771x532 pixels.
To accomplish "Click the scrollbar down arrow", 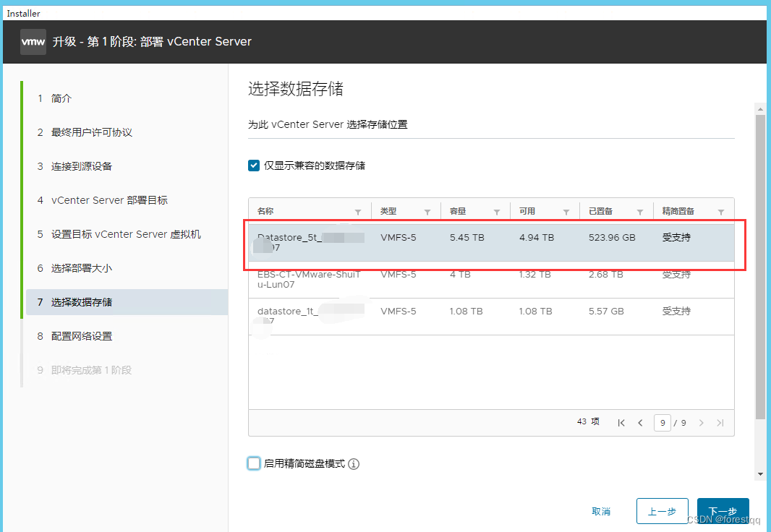I will tap(761, 474).
